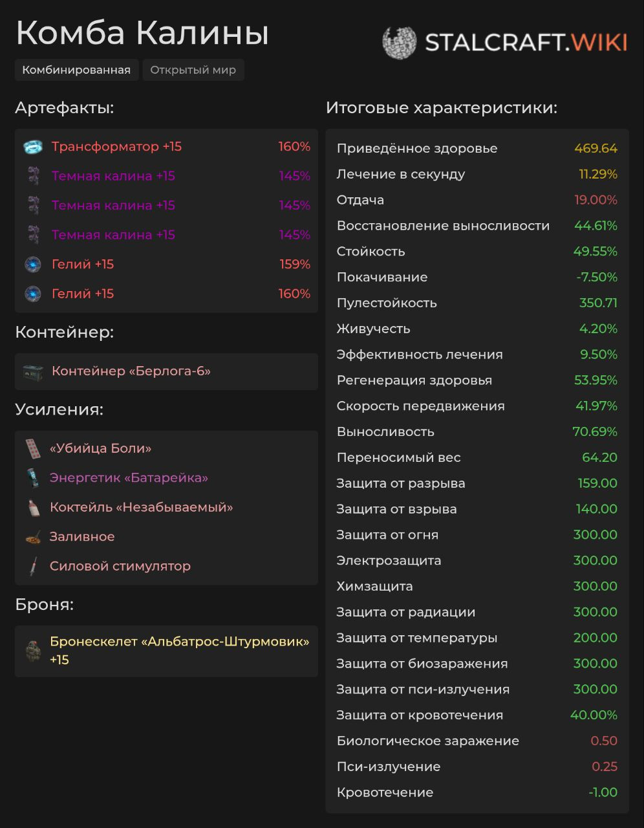Select the Комбинированная tag
Image resolution: width=644 pixels, height=828 pixels.
click(x=76, y=70)
